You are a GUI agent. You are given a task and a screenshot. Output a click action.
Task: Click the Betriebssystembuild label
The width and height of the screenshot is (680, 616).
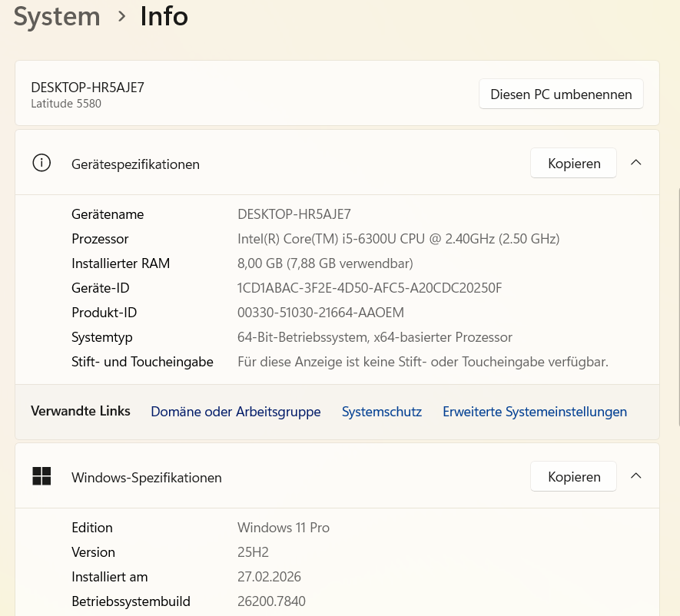click(x=131, y=601)
